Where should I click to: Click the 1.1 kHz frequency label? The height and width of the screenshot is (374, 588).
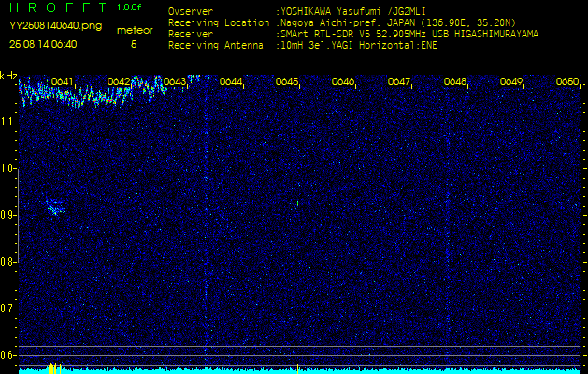tap(8, 122)
